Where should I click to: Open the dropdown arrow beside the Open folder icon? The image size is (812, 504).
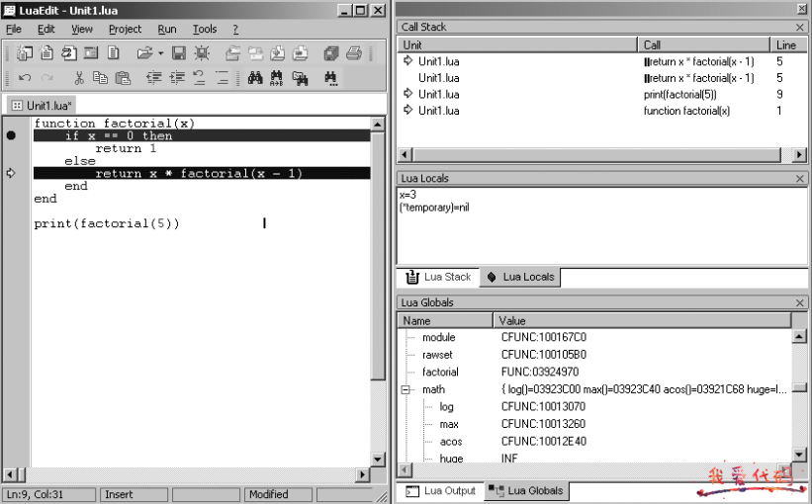(x=161, y=53)
